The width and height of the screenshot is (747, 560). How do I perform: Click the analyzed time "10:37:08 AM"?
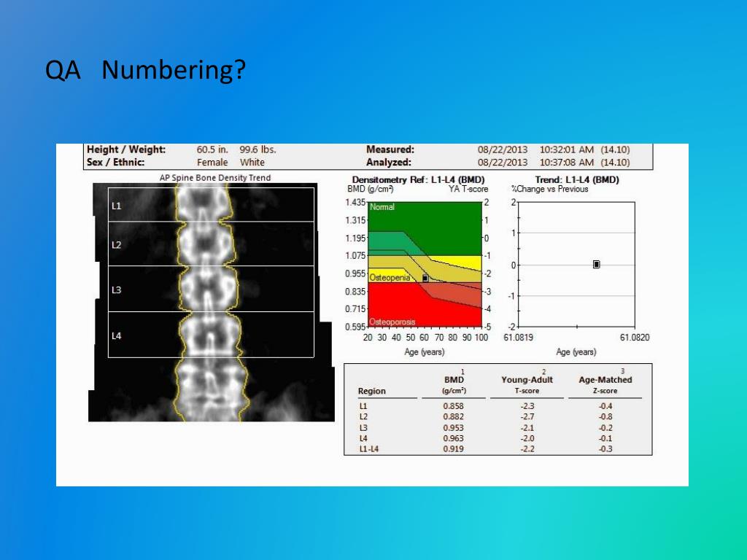[x=566, y=163]
